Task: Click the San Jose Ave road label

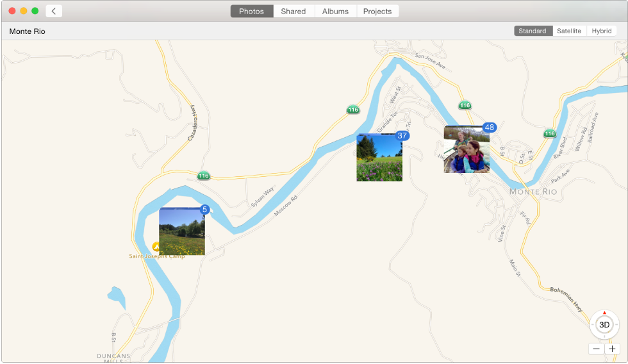Action: 430,60
